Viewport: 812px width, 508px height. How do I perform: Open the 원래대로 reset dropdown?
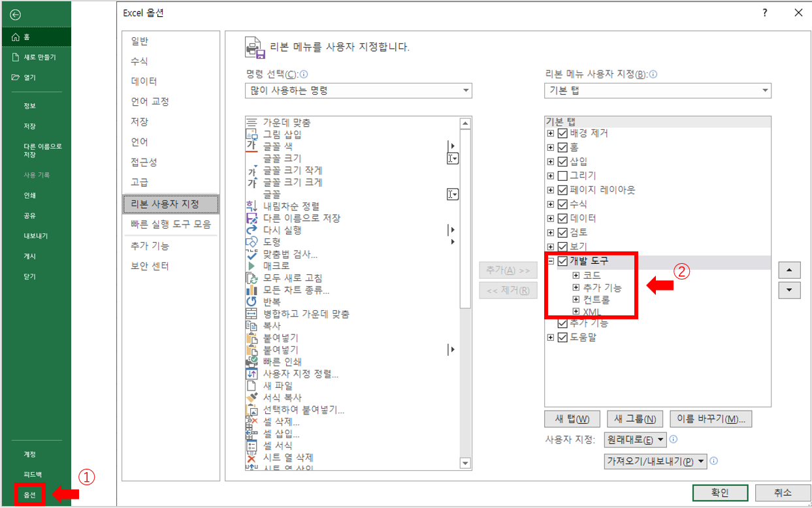click(x=634, y=439)
